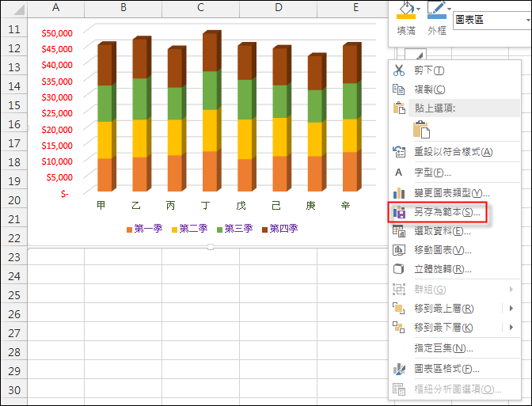The image size is (532, 406).
Task: Click the 辛 category axis label
Action: [x=345, y=205]
